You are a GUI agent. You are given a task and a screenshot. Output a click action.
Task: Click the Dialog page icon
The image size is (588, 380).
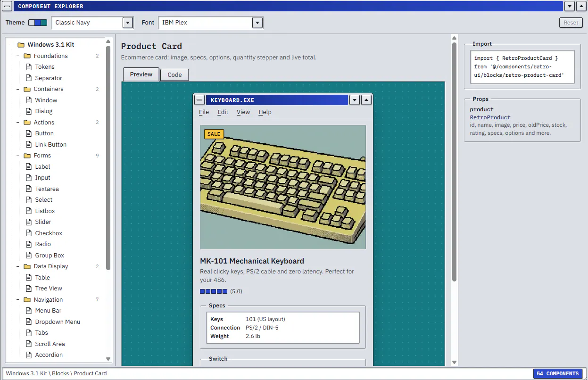point(28,111)
